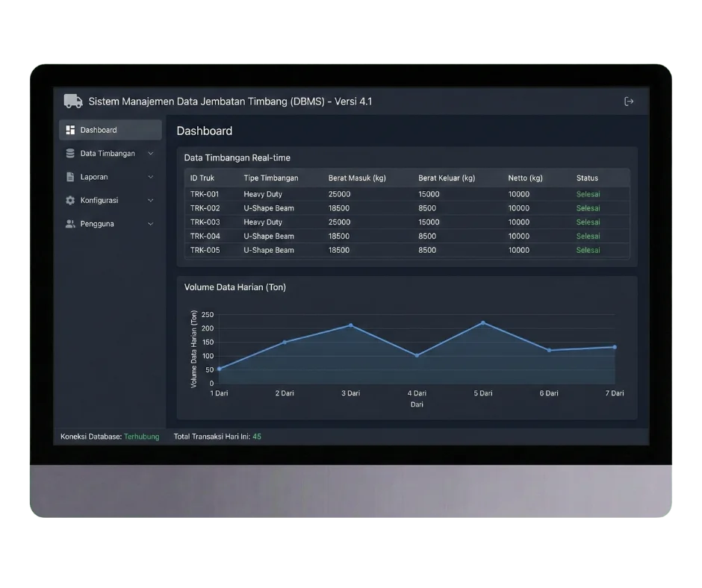Expand the Konfigurasi submenu chevron

(x=151, y=200)
